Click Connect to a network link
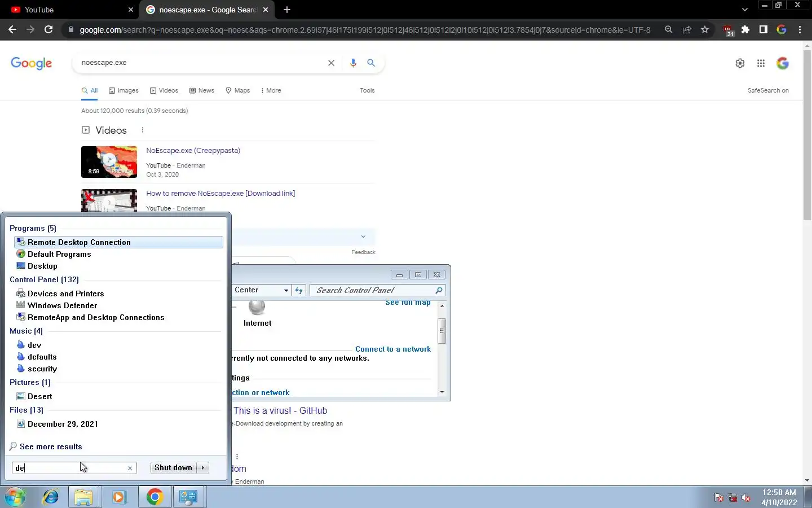This screenshot has width=812, height=508. pos(393,349)
